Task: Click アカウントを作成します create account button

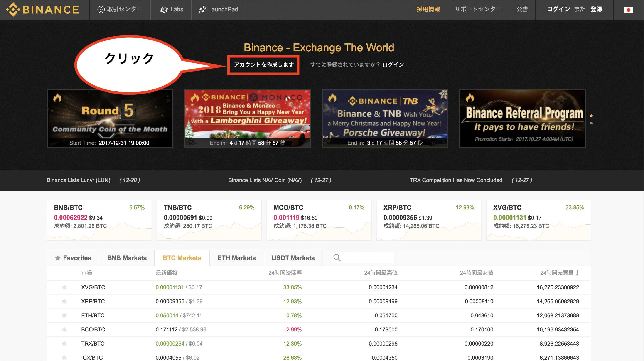Action: [x=263, y=65]
